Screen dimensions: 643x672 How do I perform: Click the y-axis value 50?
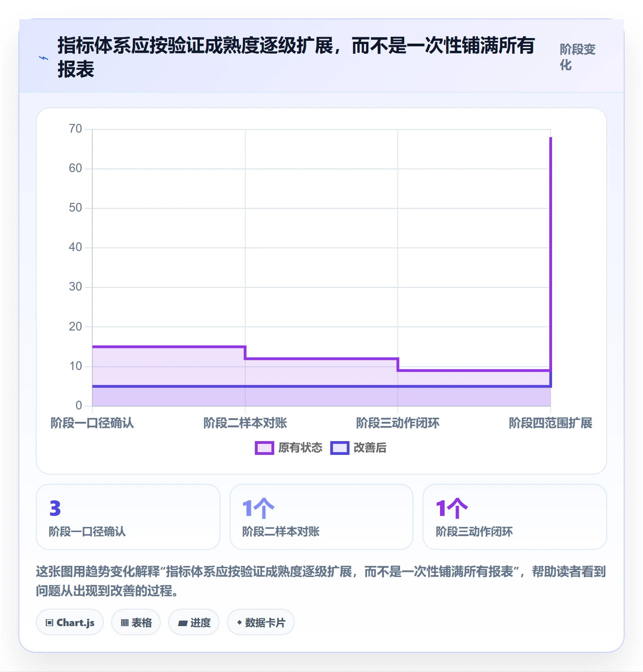tap(75, 208)
